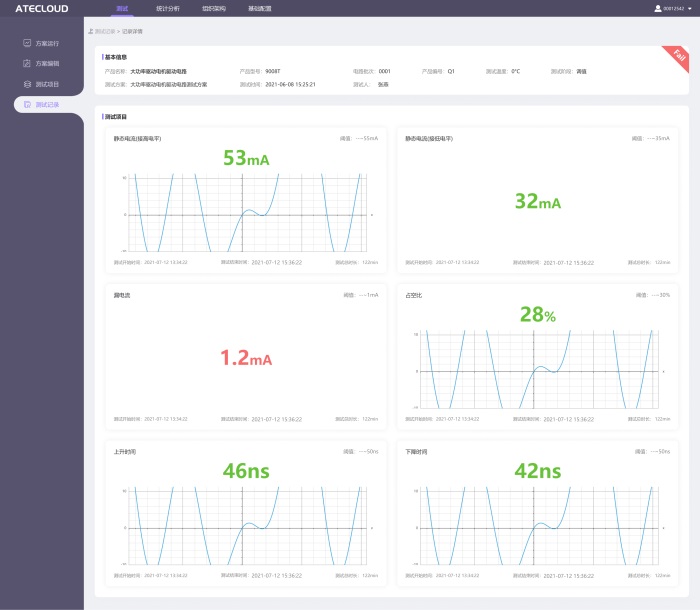Click the breadcrumb icon before 测试记录
The image size is (700, 610).
(x=91, y=31)
